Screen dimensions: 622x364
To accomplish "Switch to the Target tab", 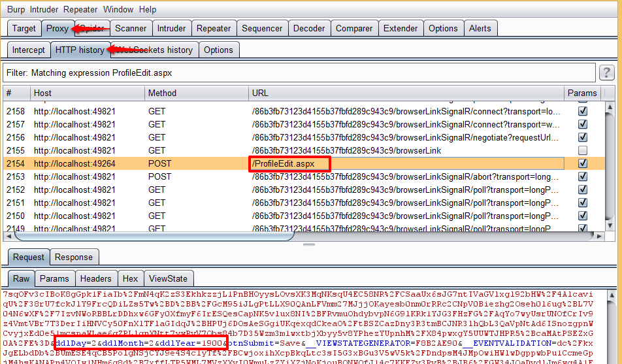I will [x=24, y=29].
